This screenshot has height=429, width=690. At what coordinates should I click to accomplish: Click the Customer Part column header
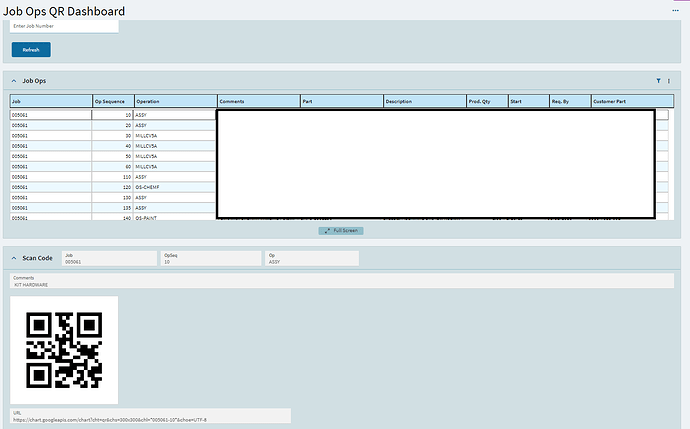pyautogui.click(x=633, y=101)
